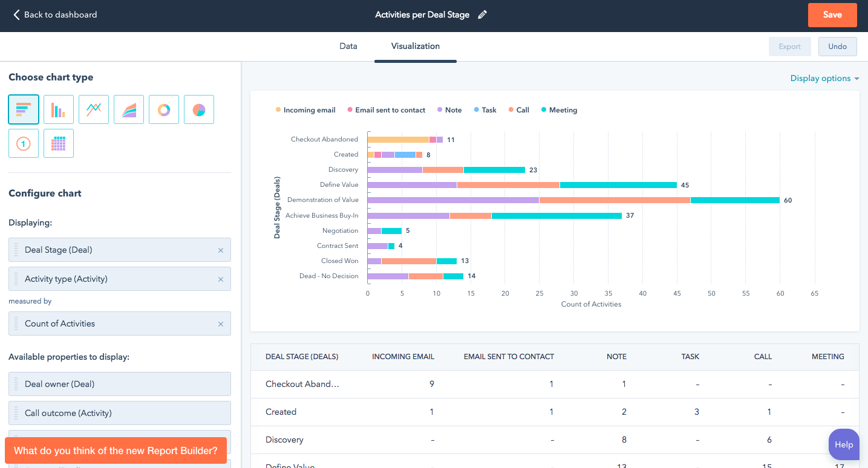This screenshot has width=868, height=468.
Task: Select the table grid chart type
Action: tap(59, 143)
